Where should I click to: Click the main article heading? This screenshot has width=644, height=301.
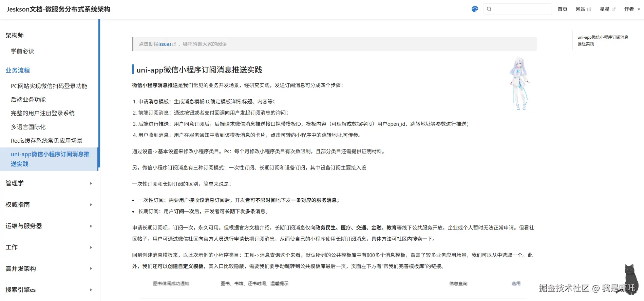pos(199,70)
